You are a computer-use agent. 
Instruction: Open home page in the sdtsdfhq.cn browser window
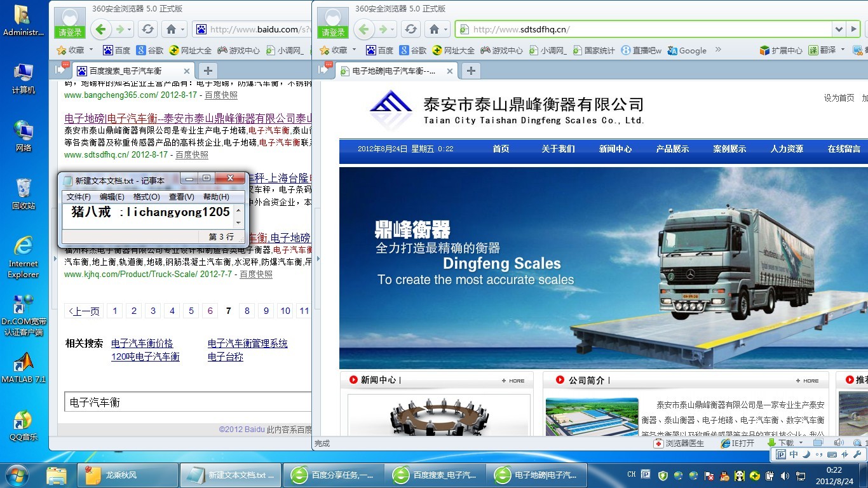pos(435,29)
